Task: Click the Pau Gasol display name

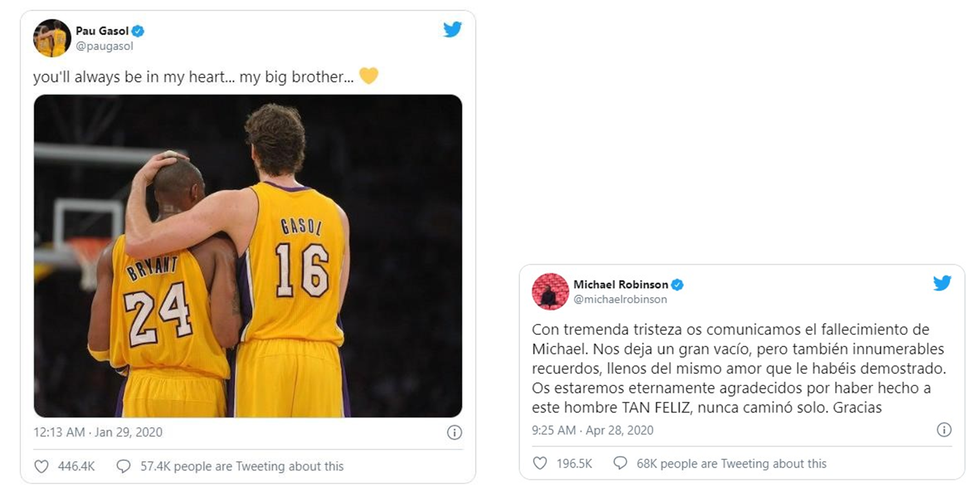Action: [102, 31]
